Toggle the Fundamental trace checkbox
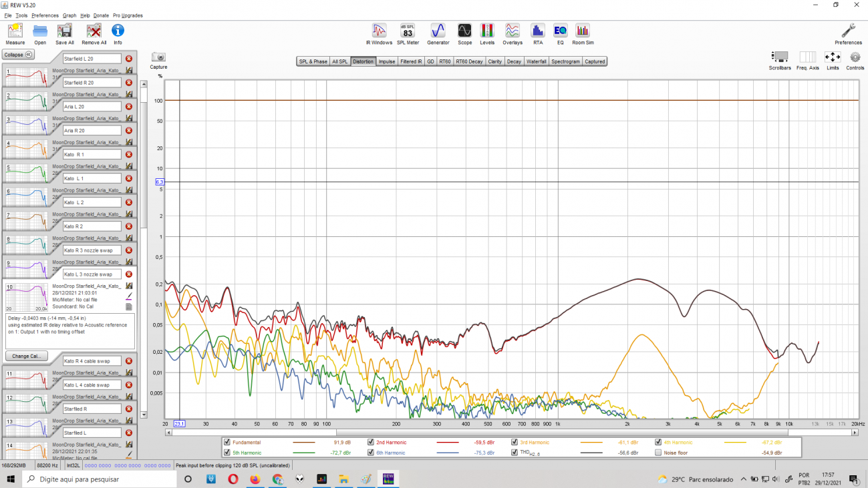 pos(227,442)
